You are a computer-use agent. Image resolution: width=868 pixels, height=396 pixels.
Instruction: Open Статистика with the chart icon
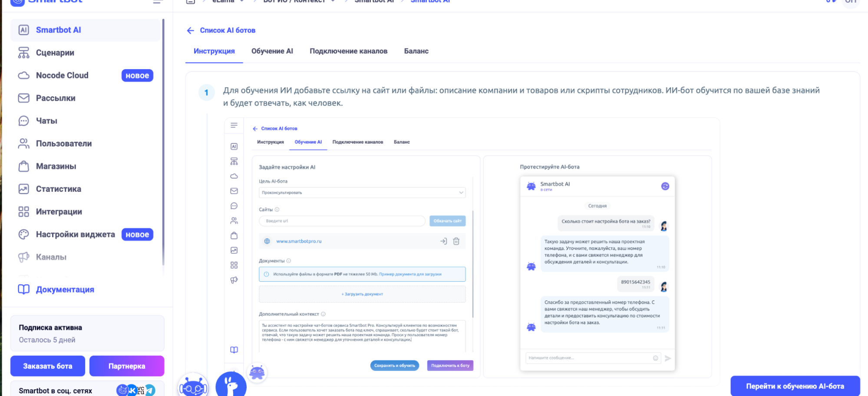click(x=23, y=189)
